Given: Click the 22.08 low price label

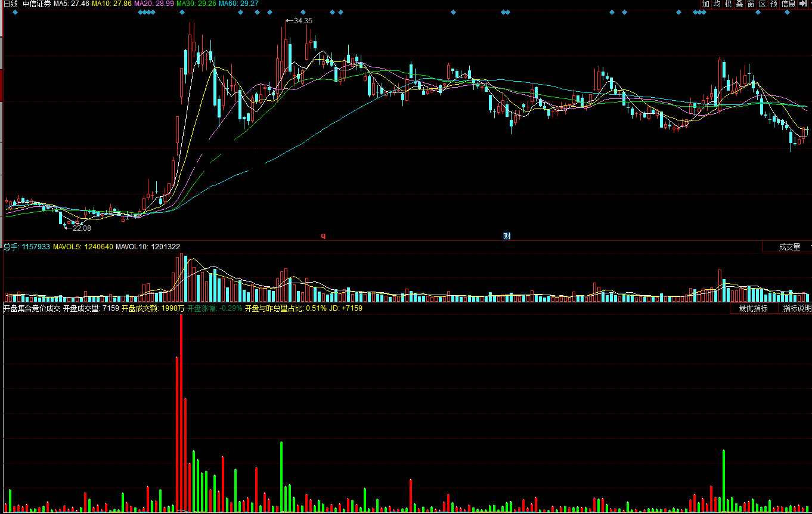Looking at the screenshot, I should pos(82,228).
